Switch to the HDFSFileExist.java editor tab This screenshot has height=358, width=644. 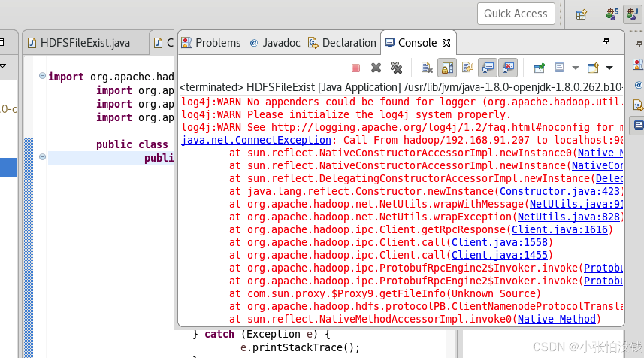(85, 42)
